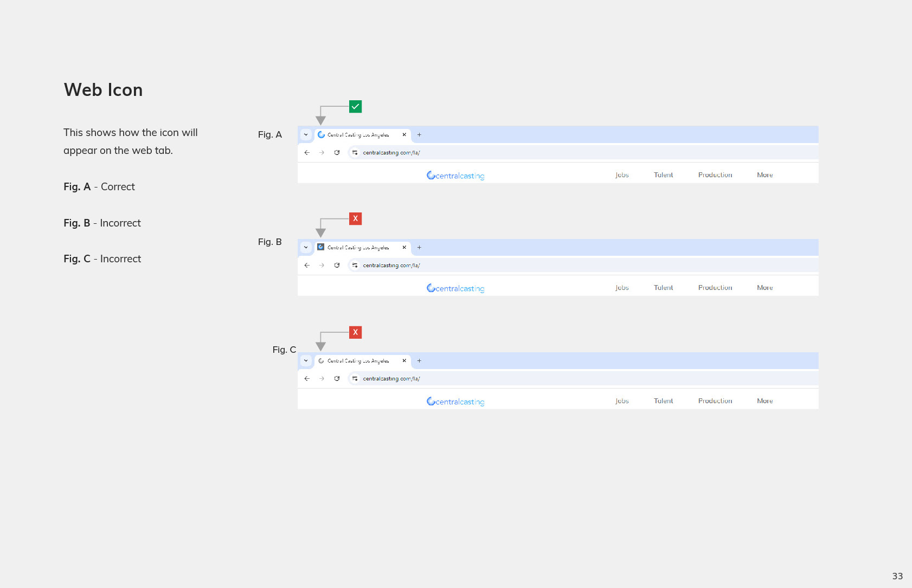Viewport: 912px width, 588px height.
Task: Open the More menu in Fig. C page
Action: (x=765, y=401)
